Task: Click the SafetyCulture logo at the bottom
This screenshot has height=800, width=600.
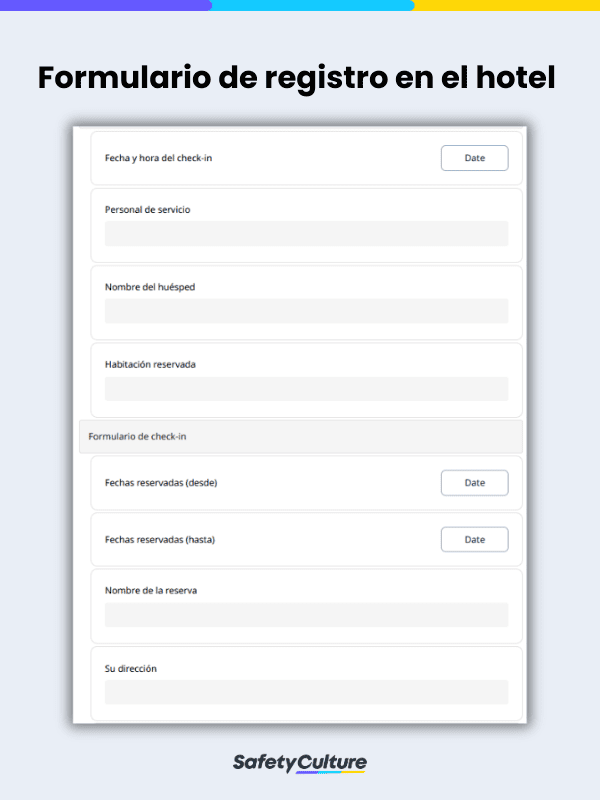Action: (x=300, y=761)
